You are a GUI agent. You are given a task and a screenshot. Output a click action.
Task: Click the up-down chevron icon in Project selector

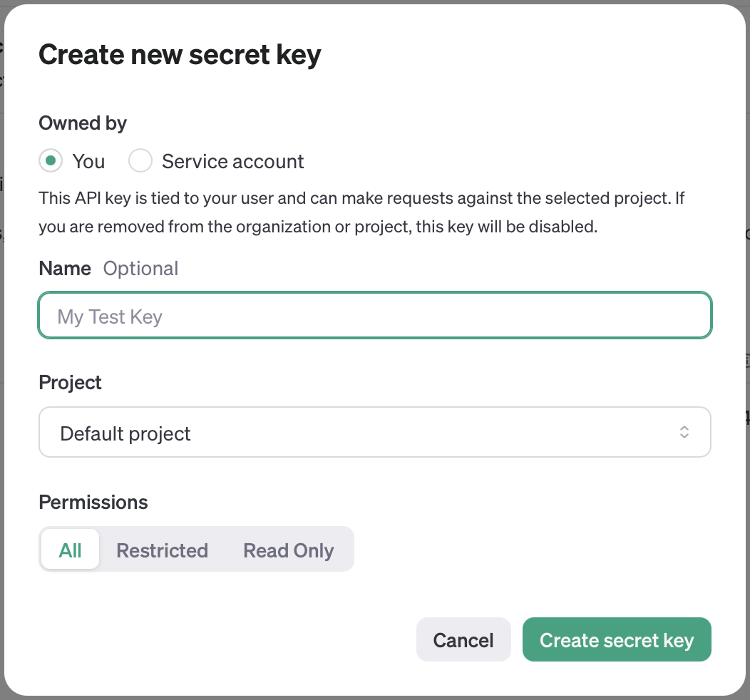coord(684,432)
